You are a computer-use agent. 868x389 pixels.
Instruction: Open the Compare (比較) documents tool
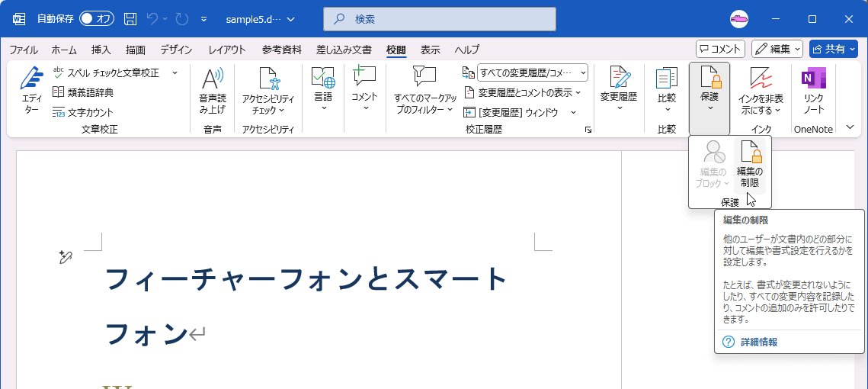(x=667, y=89)
